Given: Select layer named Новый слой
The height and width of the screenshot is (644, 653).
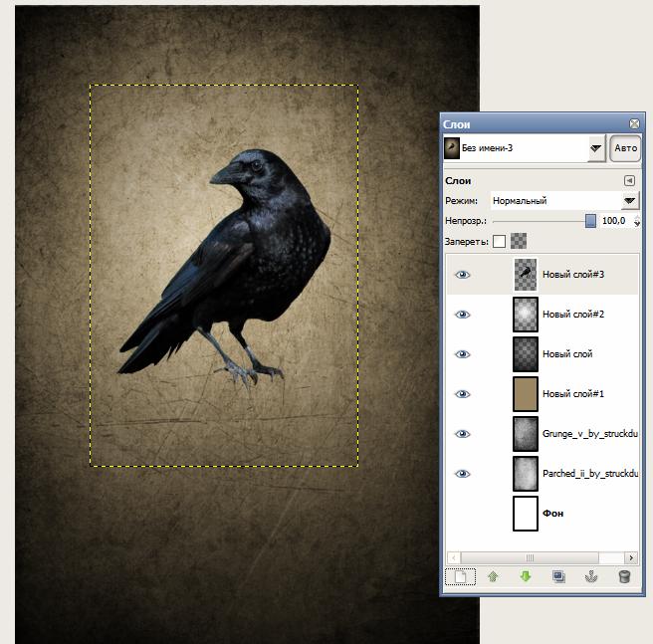Looking at the screenshot, I should coord(567,354).
